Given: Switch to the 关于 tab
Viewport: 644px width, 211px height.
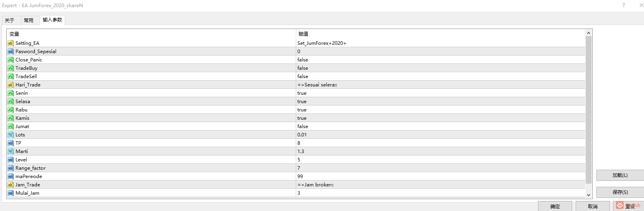Looking at the screenshot, I should pyautogui.click(x=10, y=20).
